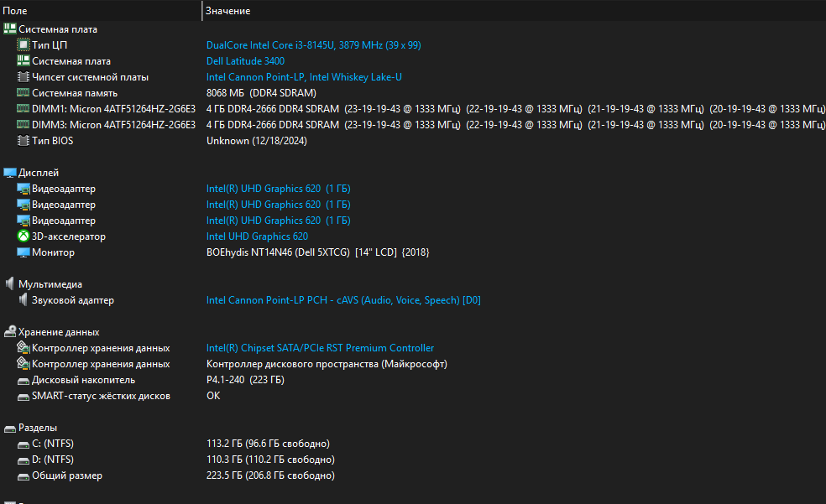Click the motherboard icon next to Системная плата row

(24, 61)
